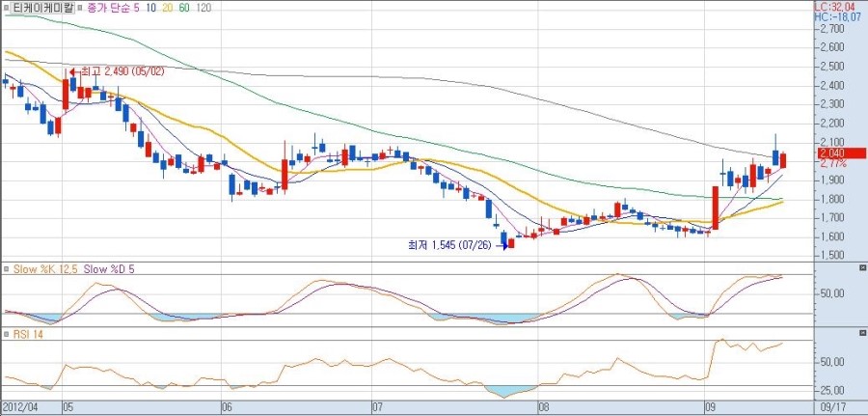Click the 07 month marker on date axis
The width and height of the screenshot is (868, 416).
[x=377, y=407]
